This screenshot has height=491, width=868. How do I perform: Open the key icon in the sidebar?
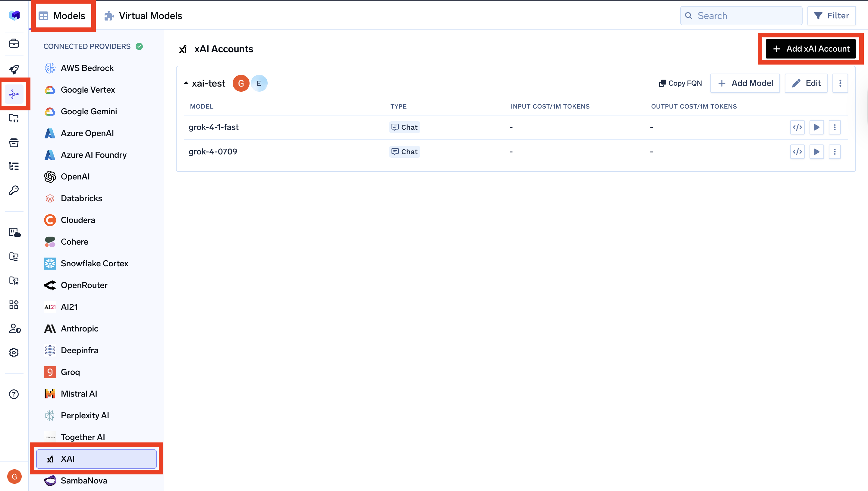pos(14,191)
